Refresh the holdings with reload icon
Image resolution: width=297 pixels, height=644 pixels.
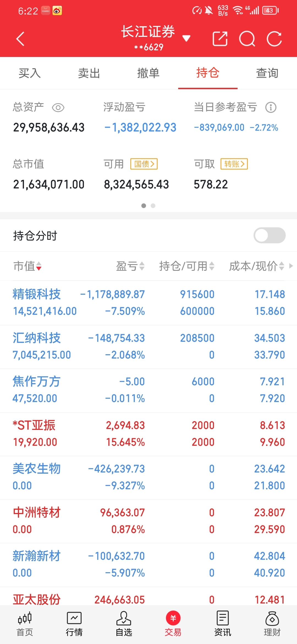[x=274, y=39]
